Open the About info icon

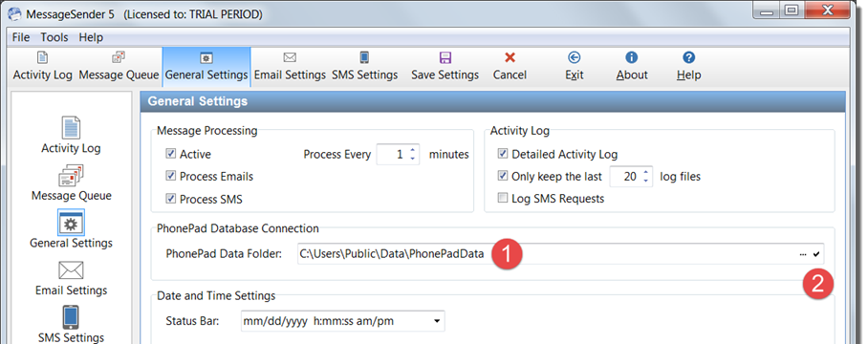tap(632, 57)
